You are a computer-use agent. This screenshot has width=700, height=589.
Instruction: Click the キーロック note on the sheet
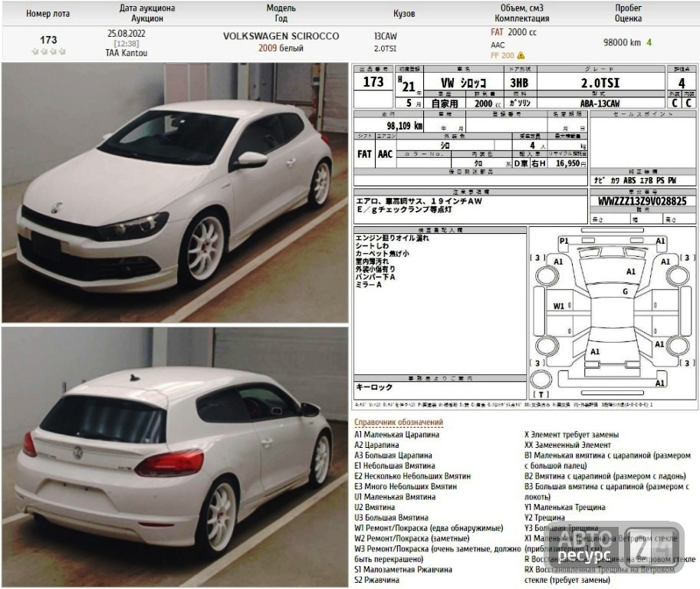tap(374, 387)
